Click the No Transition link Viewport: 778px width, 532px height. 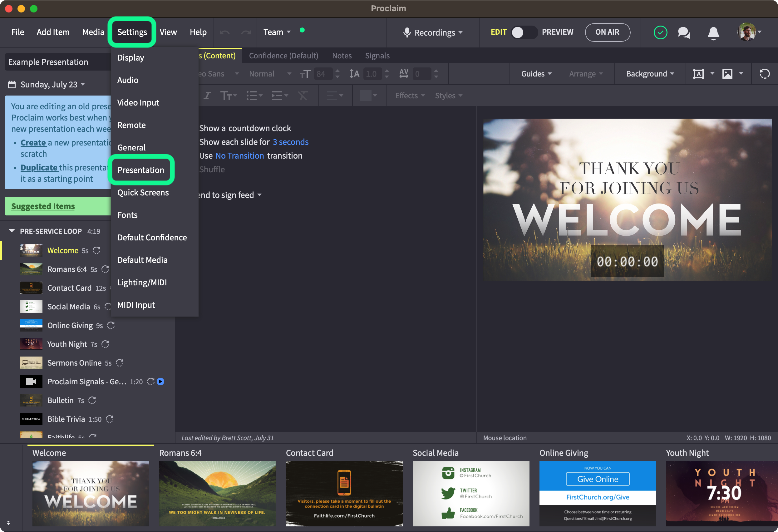click(240, 156)
